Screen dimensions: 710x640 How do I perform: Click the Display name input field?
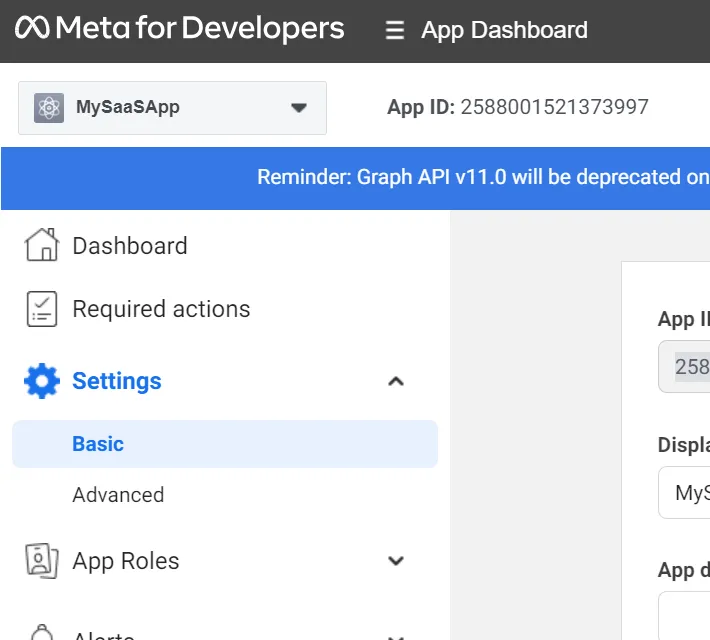click(x=684, y=492)
